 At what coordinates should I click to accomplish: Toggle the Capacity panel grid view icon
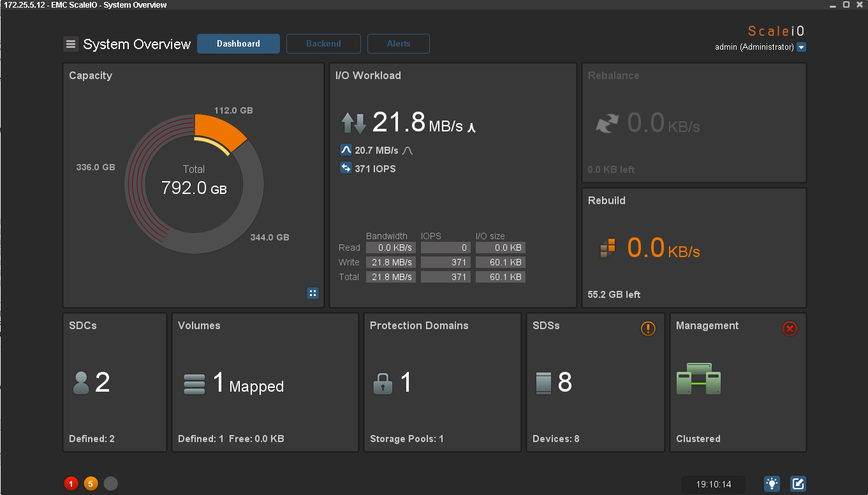[313, 293]
